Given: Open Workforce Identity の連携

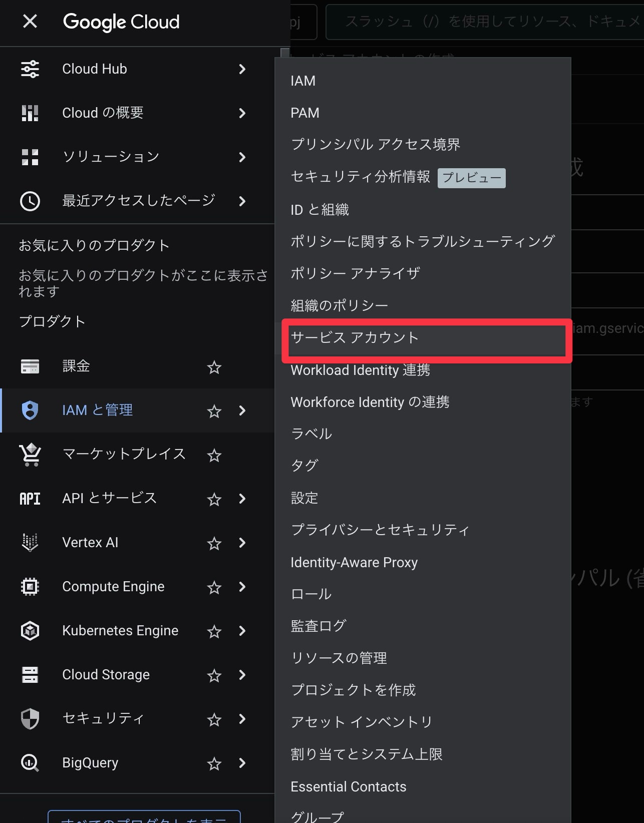Looking at the screenshot, I should (423, 402).
